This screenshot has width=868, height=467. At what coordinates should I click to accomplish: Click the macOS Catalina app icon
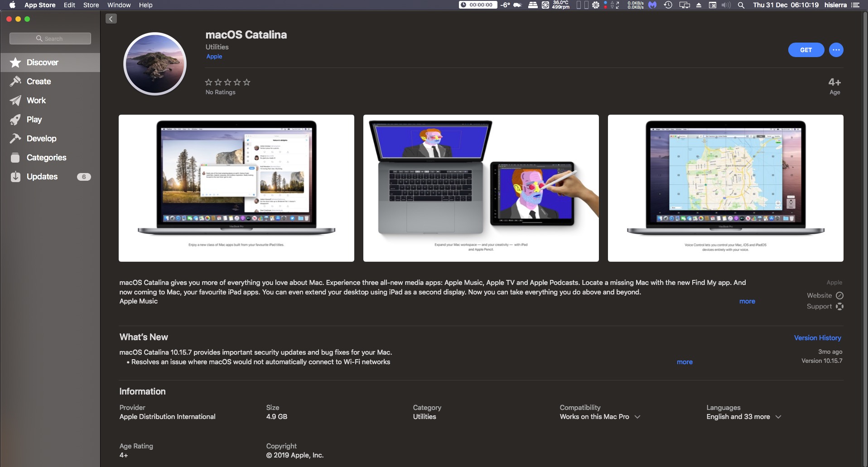155,64
